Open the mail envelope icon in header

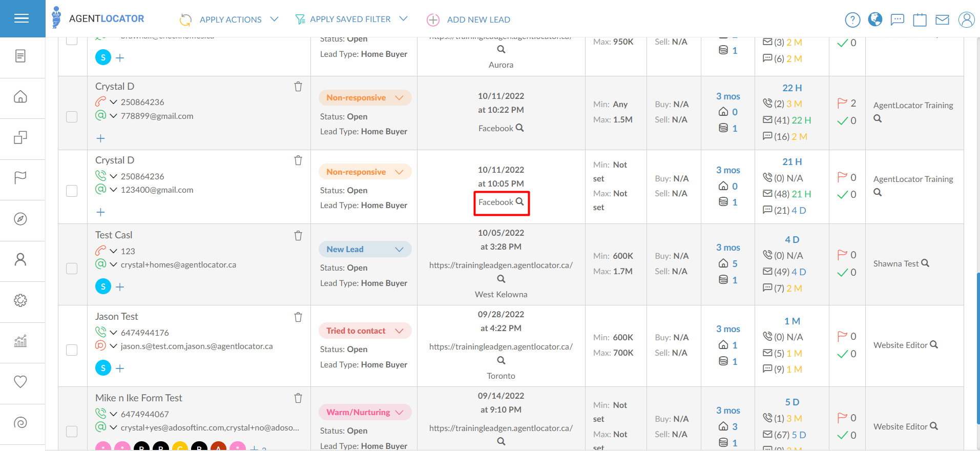(943, 20)
